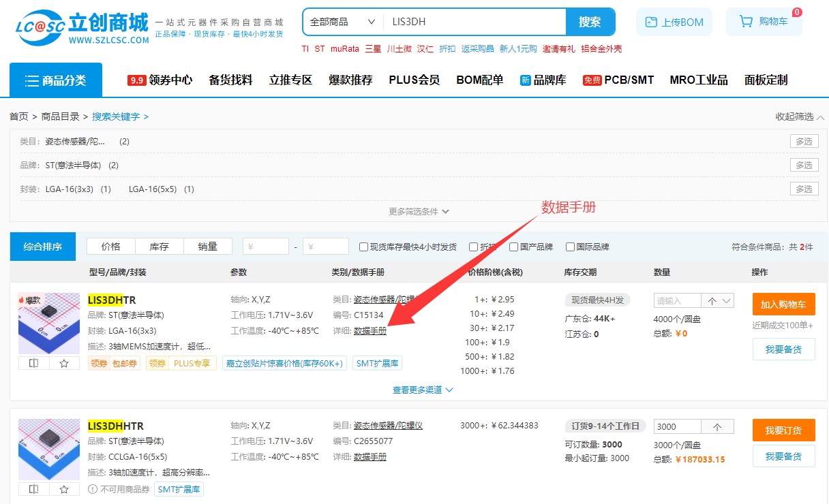Image resolution: width=829 pixels, height=504 pixels.
Task: Select the 综合排序 sort tab
Action: pyautogui.click(x=43, y=247)
